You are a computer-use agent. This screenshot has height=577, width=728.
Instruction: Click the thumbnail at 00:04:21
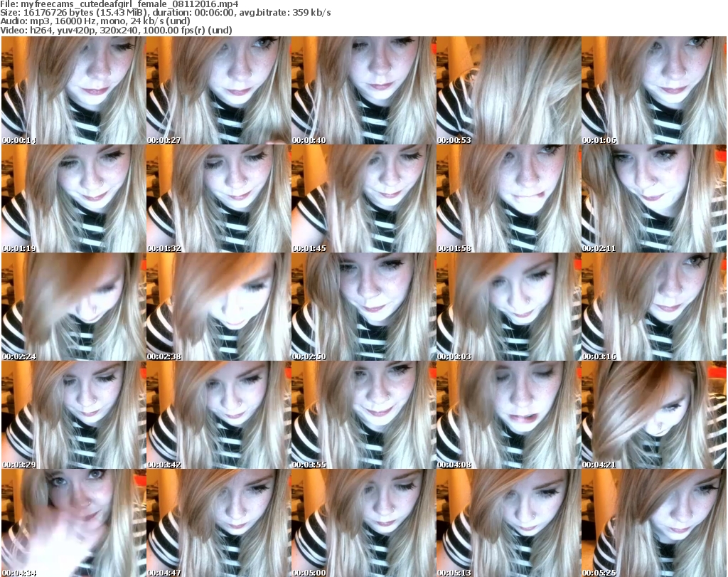click(653, 415)
